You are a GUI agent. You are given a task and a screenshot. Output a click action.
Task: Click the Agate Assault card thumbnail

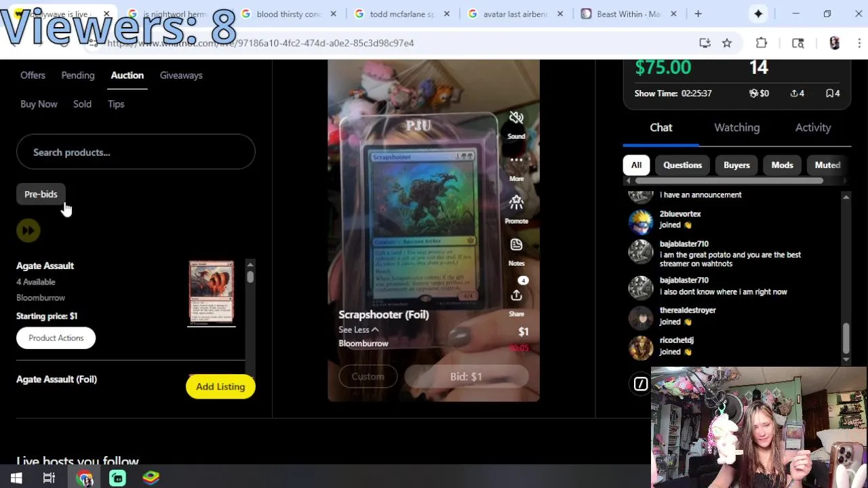pyautogui.click(x=212, y=293)
